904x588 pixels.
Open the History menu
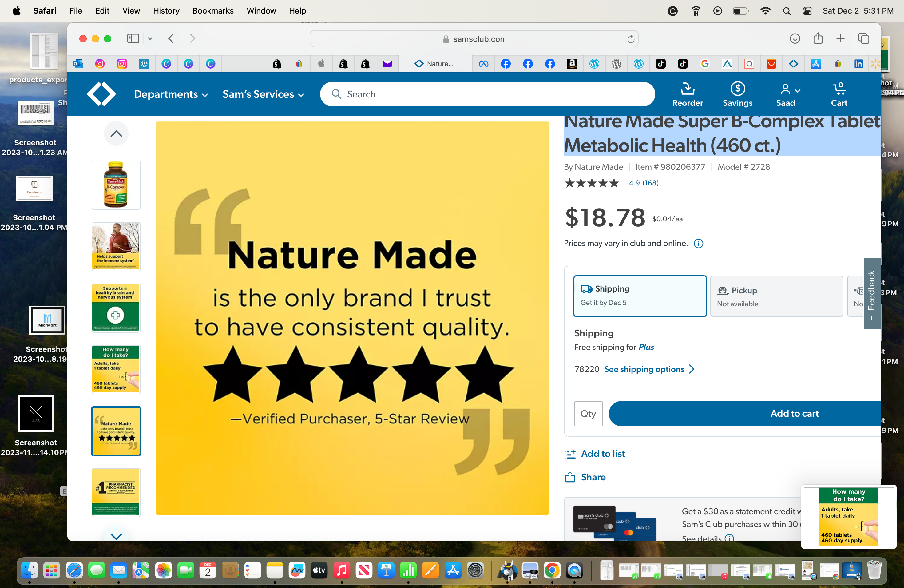coord(166,11)
